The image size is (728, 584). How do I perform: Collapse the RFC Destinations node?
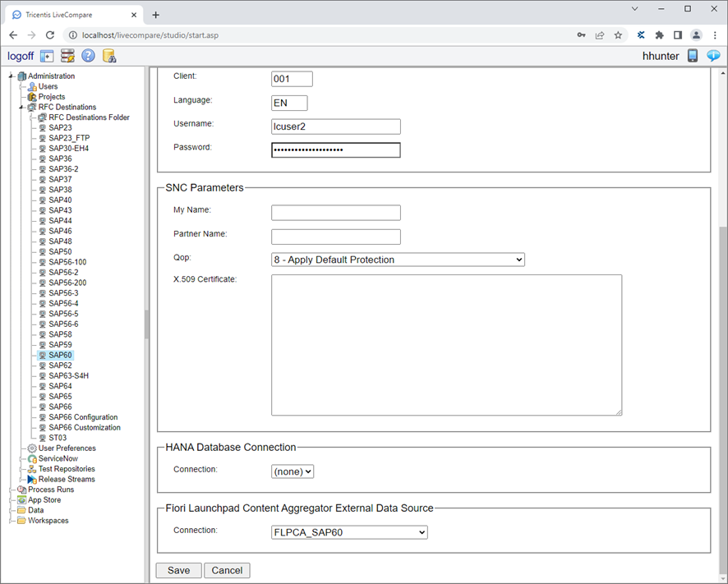coord(21,107)
